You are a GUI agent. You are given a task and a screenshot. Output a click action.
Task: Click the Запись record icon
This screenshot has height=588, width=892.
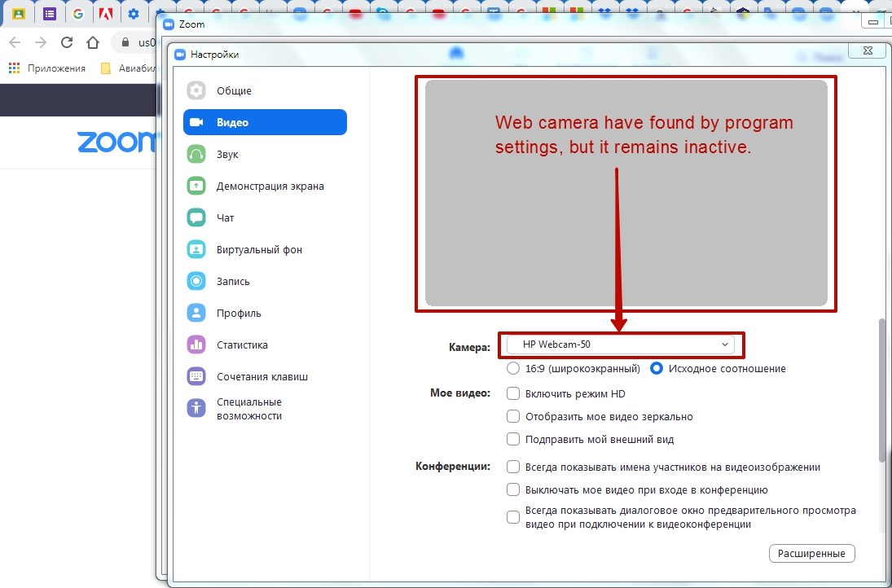[x=196, y=281]
